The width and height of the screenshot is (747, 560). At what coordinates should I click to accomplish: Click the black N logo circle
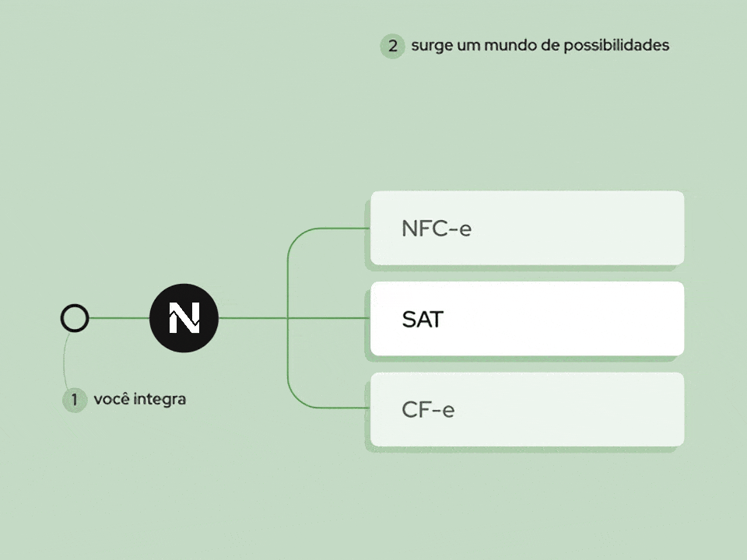(x=184, y=318)
